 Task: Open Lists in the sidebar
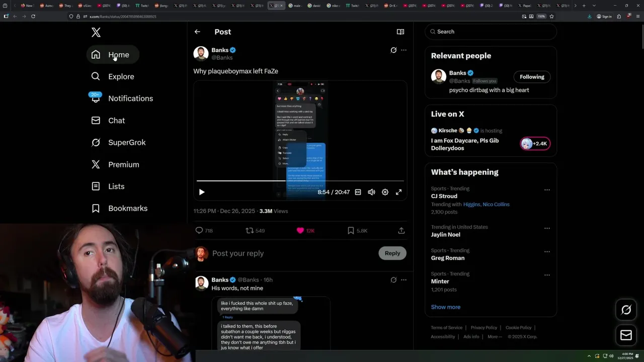pyautogui.click(x=108, y=187)
